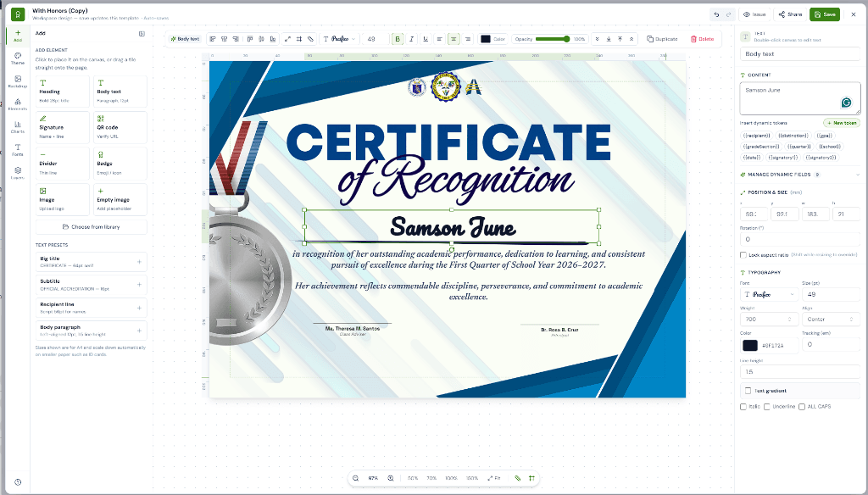Open the toolbar text Color swatch
The image size is (868, 495).
[x=486, y=39]
